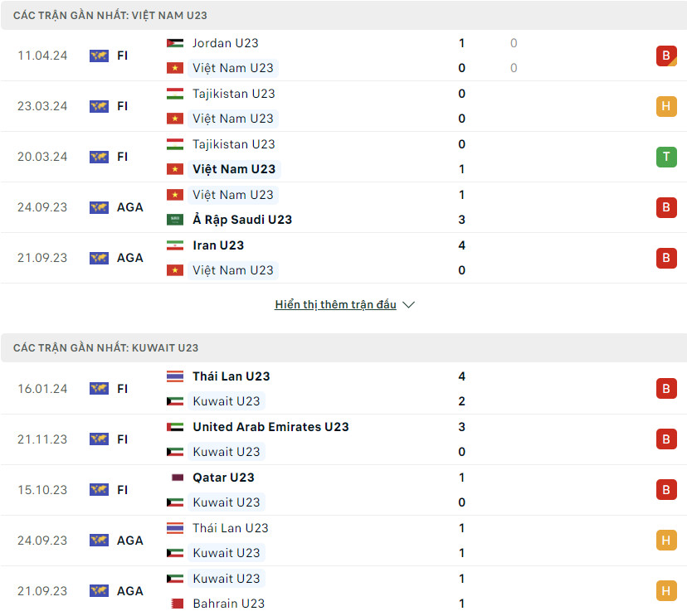Click the Jordan U23 flag icon

[x=177, y=42]
